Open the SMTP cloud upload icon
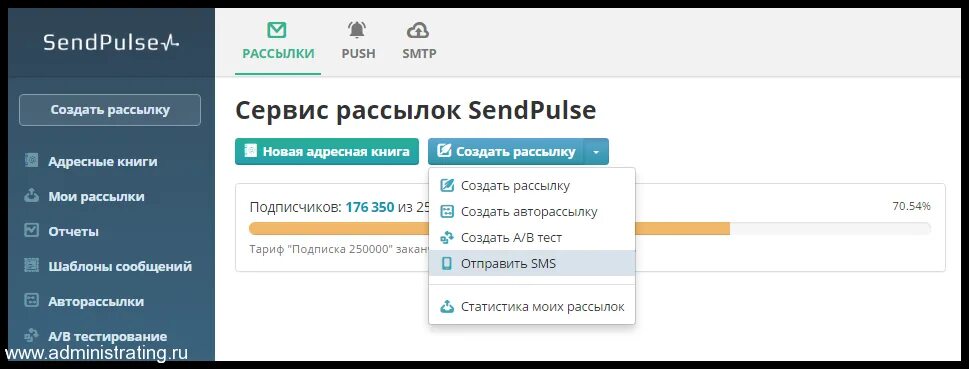The image size is (969, 369). 418,29
